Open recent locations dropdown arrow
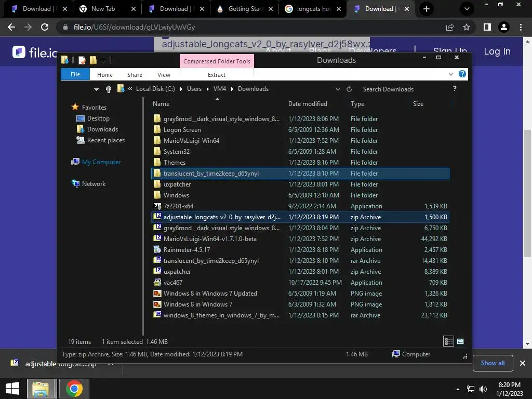 (96, 89)
